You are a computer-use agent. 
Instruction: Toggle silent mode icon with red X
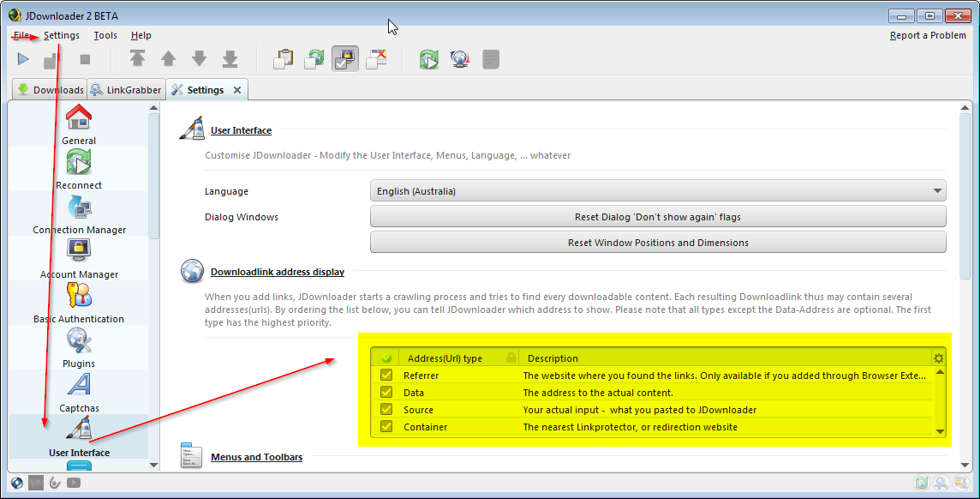376,59
